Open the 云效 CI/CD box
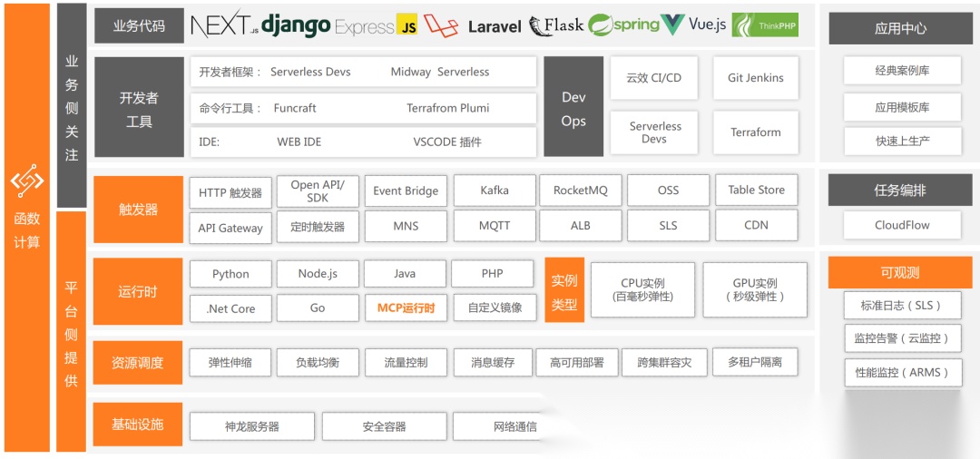 [x=653, y=78]
